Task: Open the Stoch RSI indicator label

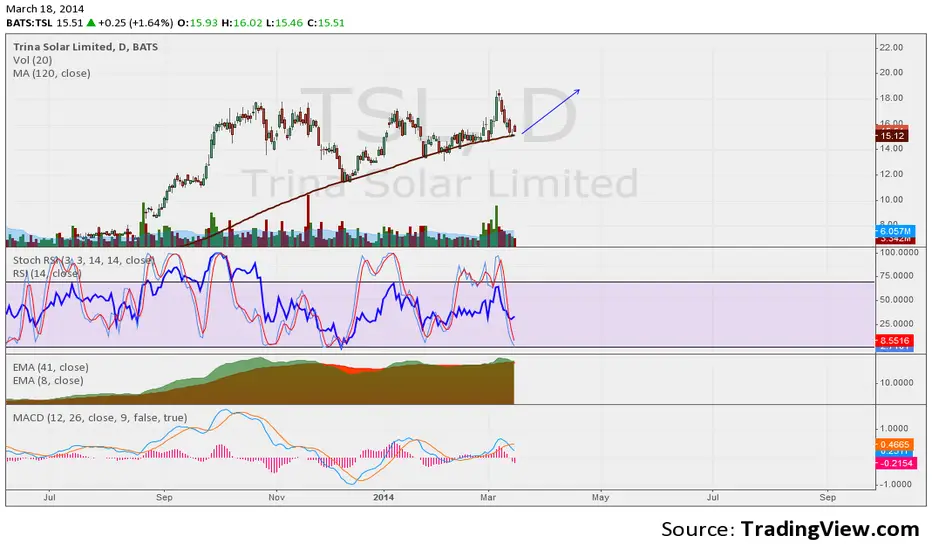Action: click(x=83, y=260)
